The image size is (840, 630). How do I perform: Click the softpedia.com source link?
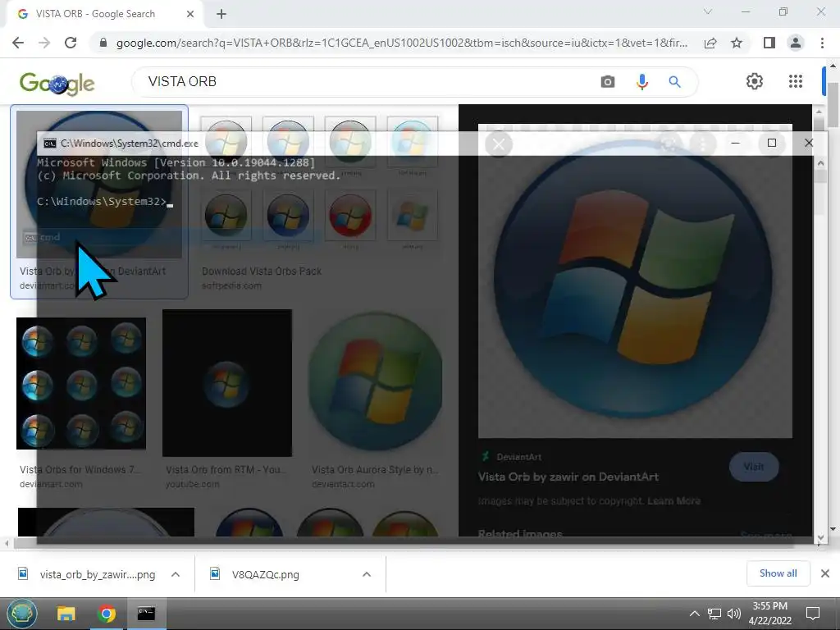coord(231,285)
